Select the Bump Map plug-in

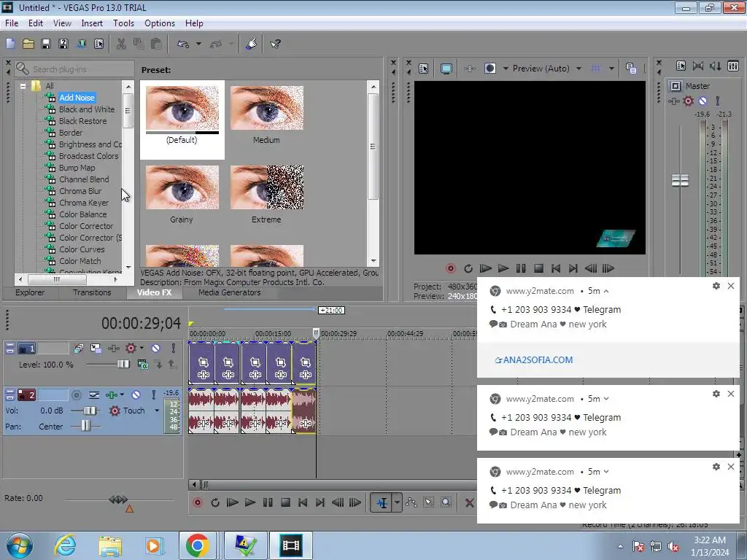pos(77,168)
